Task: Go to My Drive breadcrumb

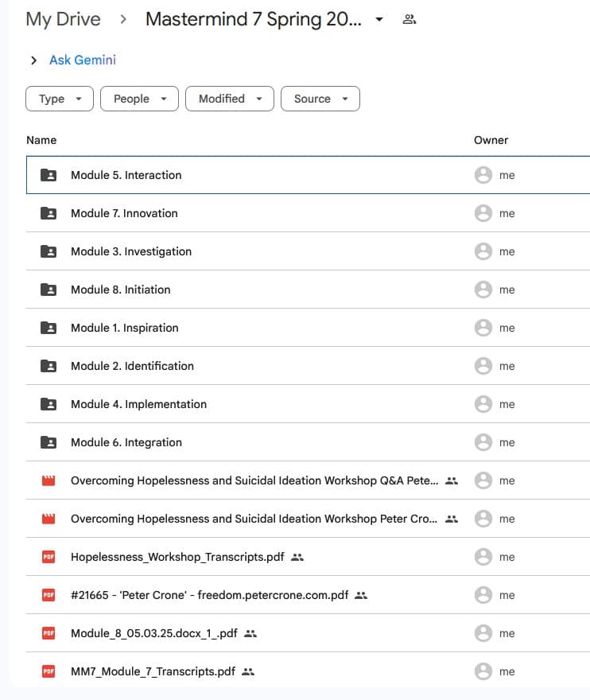Action: point(64,20)
